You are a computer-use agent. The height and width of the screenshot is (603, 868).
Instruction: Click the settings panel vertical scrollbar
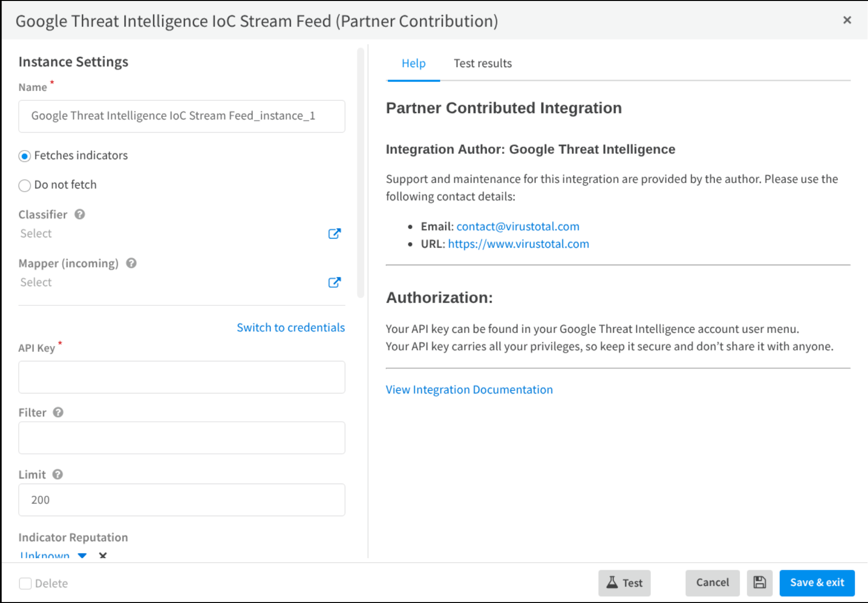361,173
